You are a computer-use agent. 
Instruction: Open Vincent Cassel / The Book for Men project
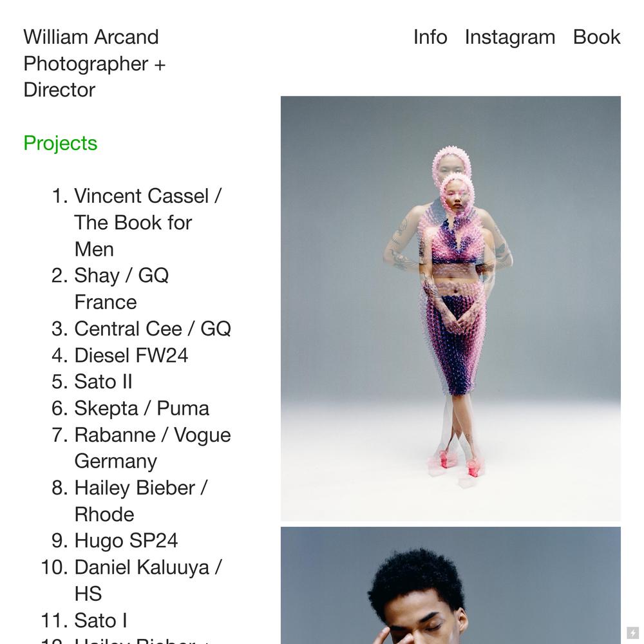148,223
